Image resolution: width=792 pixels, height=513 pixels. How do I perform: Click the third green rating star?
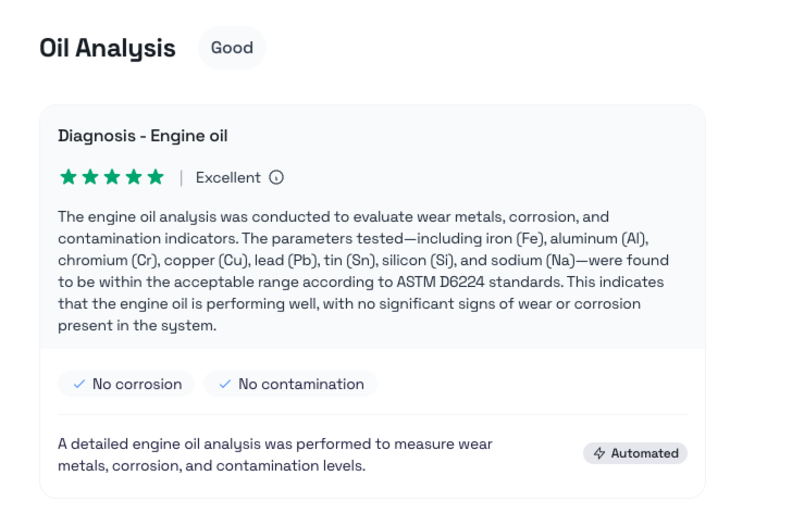112,177
